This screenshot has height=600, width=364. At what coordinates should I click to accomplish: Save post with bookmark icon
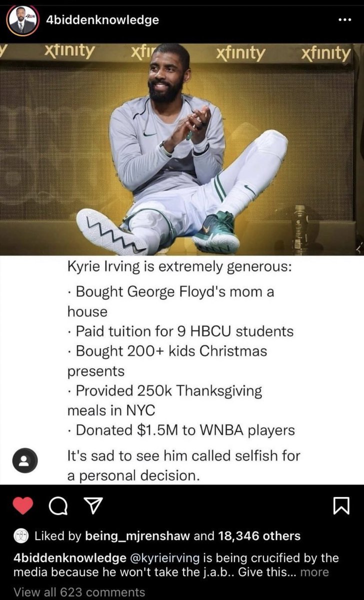tap(341, 506)
